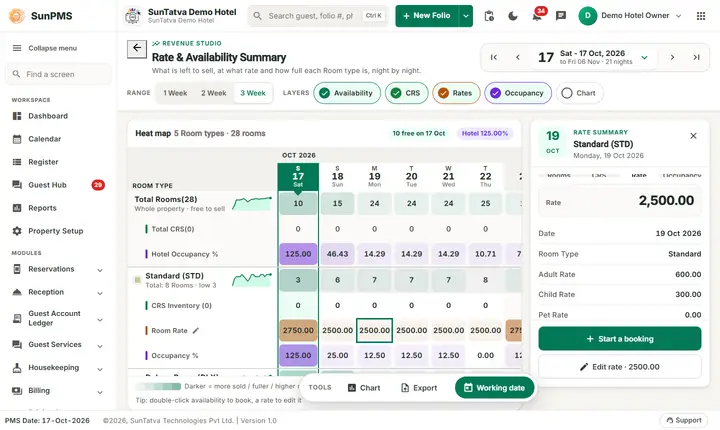Click the Working date button
The image size is (720, 430).
click(495, 388)
